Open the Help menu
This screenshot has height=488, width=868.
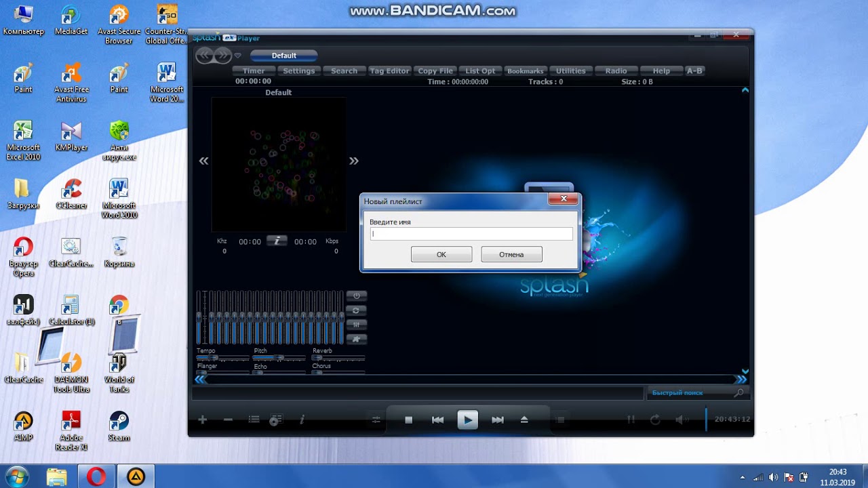point(661,70)
